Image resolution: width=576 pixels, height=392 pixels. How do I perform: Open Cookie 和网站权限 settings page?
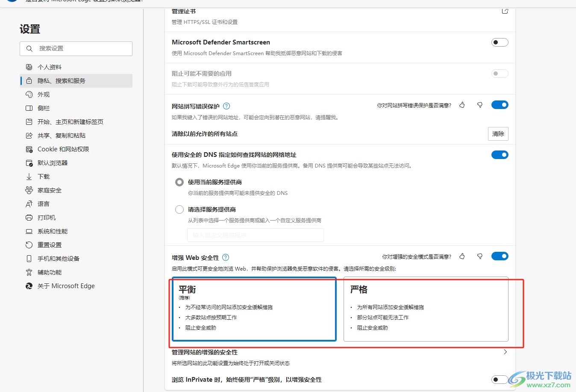coord(76,149)
